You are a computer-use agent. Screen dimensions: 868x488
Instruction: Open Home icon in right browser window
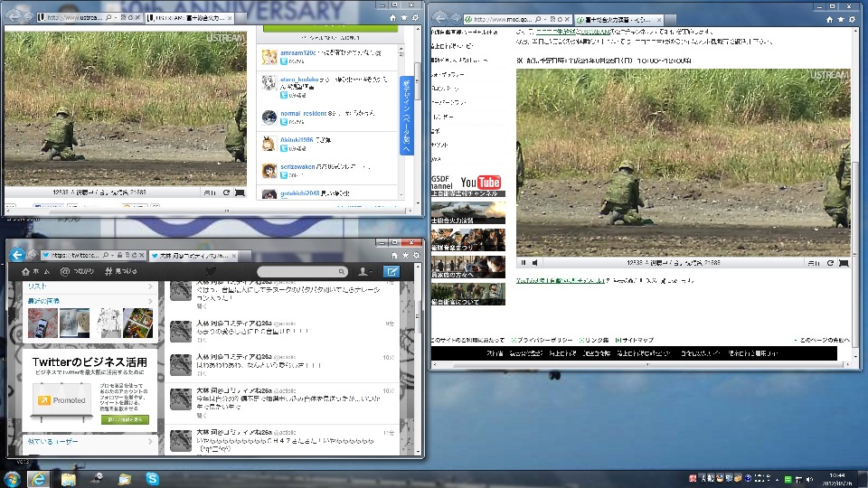coord(829,19)
